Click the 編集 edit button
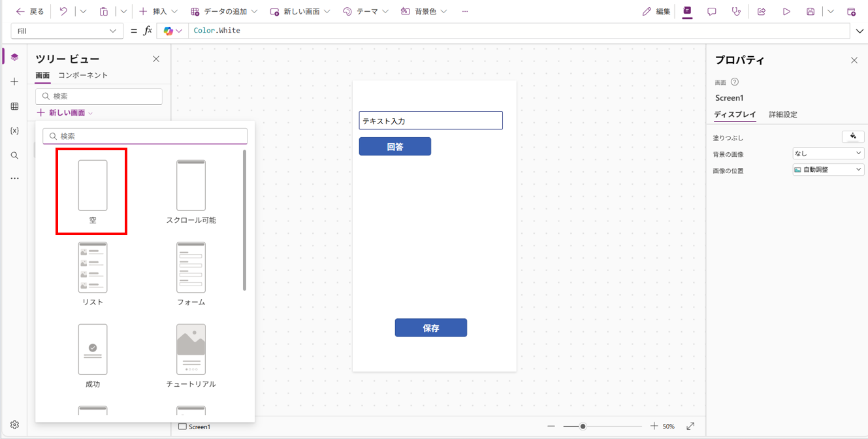This screenshot has width=868, height=439. [x=656, y=12]
